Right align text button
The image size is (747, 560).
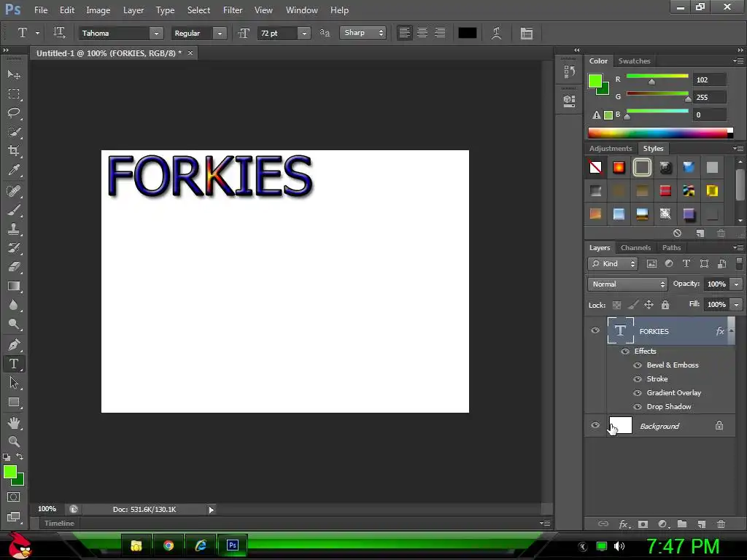(440, 33)
